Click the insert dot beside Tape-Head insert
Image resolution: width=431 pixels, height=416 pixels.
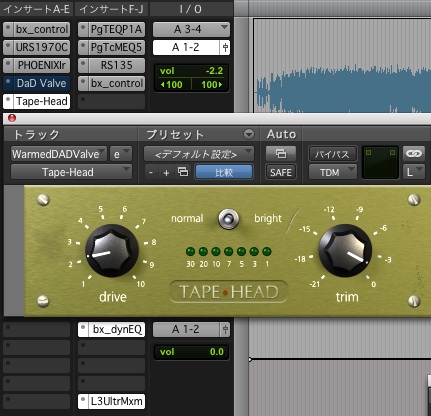point(8,99)
